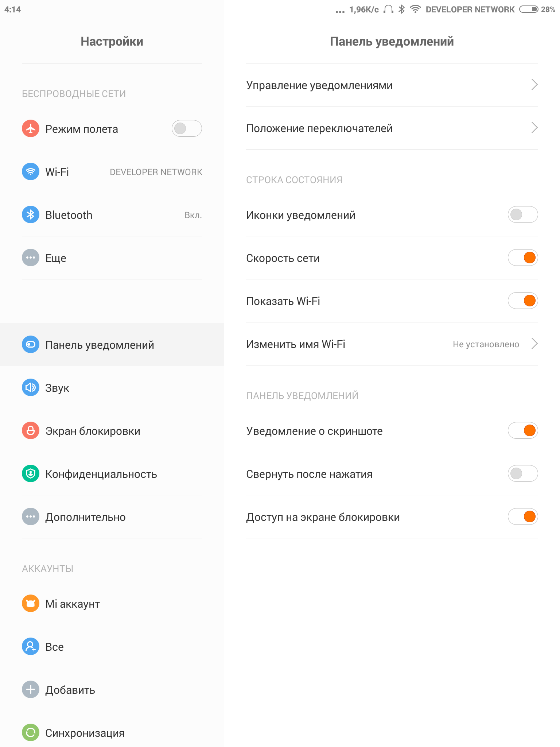Open Wi-Fi settings via the blue Wi-Fi icon
This screenshot has width=560, height=747.
31,171
